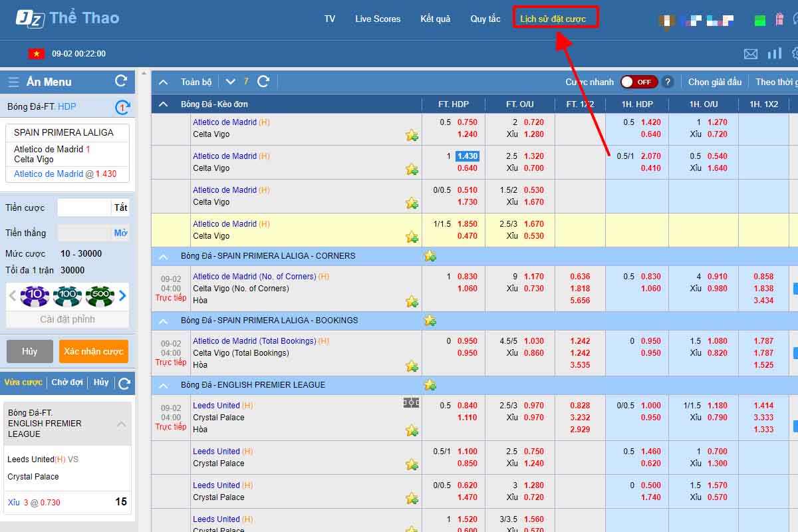The height and width of the screenshot is (532, 798).
Task: Click the JZ Thể Thao logo
Action: (67, 18)
